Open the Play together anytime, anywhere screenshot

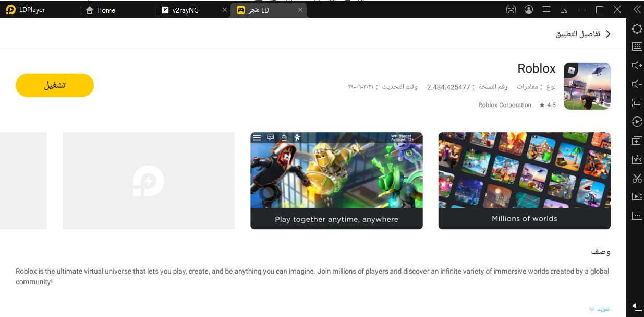[336, 180]
